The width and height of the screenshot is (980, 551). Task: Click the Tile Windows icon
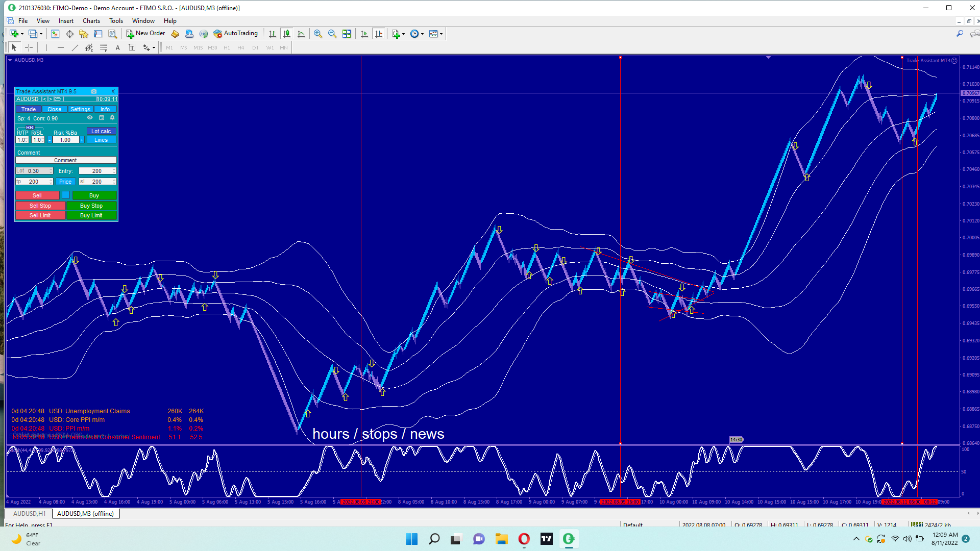[347, 34]
